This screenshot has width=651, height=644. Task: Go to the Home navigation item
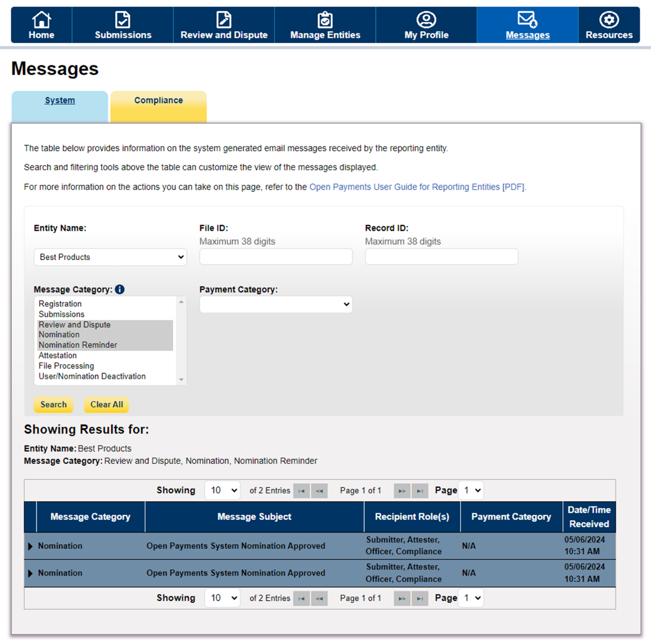[x=41, y=25]
